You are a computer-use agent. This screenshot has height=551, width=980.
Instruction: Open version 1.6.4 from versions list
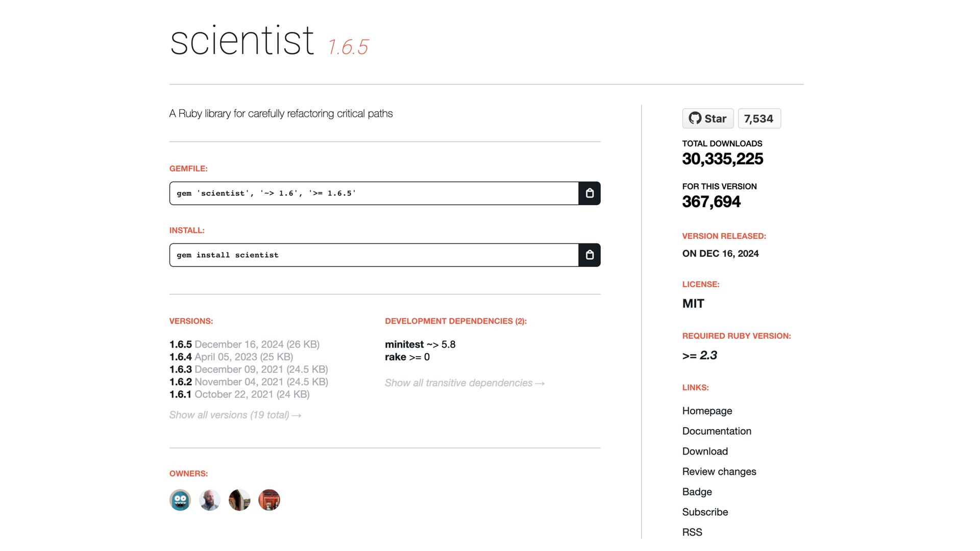coord(181,357)
